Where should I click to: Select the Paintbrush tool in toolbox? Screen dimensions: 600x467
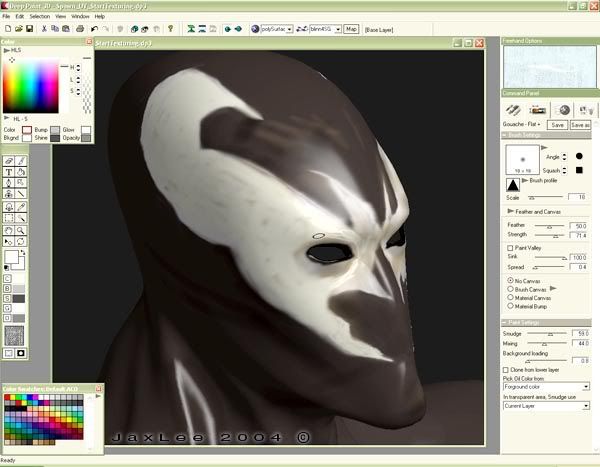point(21,161)
